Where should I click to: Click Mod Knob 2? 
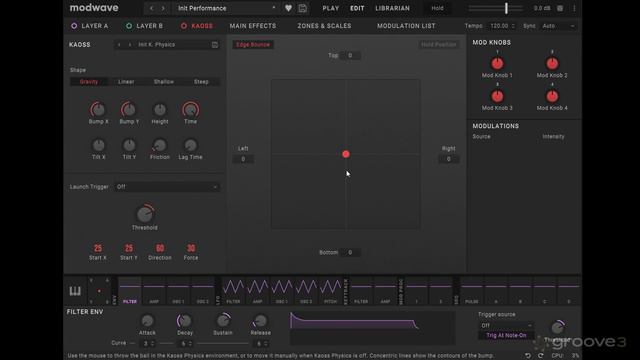click(x=552, y=63)
